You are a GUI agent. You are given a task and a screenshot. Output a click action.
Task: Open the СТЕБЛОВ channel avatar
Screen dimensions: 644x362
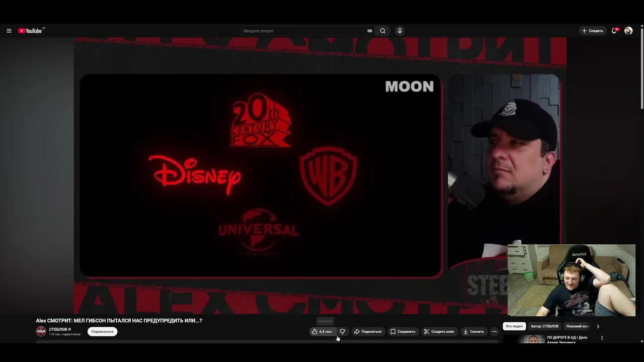(x=41, y=331)
